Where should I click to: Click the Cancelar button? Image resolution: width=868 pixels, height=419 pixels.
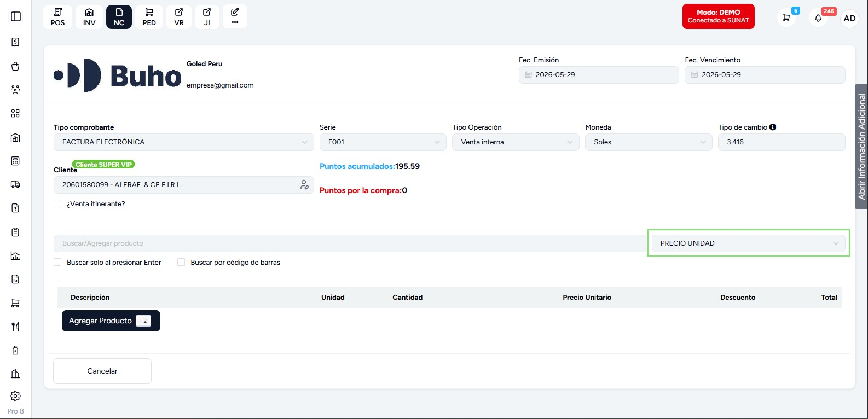102,371
